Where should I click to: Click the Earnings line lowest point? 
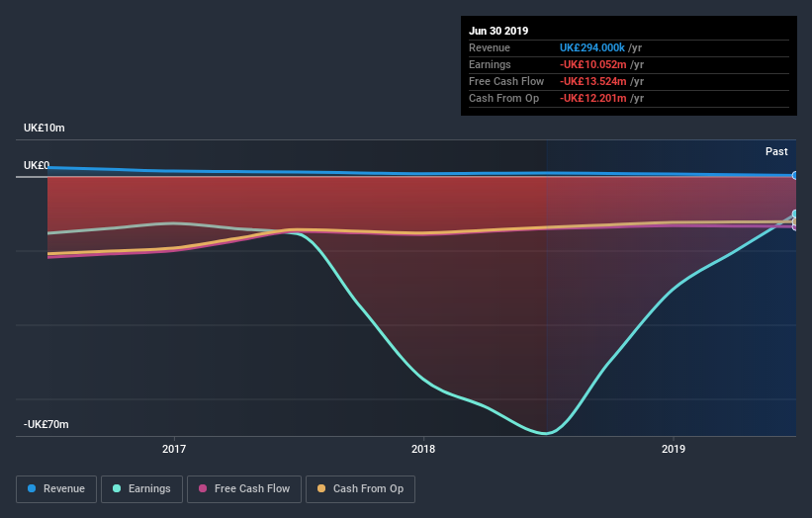546,433
